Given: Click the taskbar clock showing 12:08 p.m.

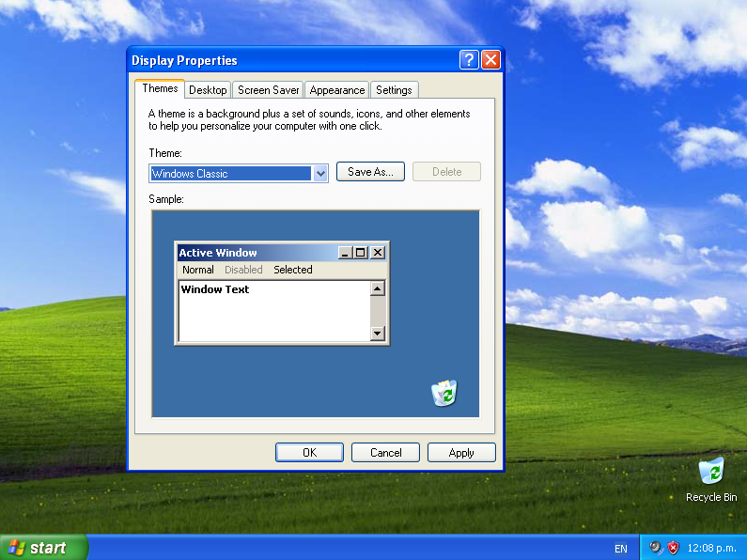Looking at the screenshot, I should 711,548.
